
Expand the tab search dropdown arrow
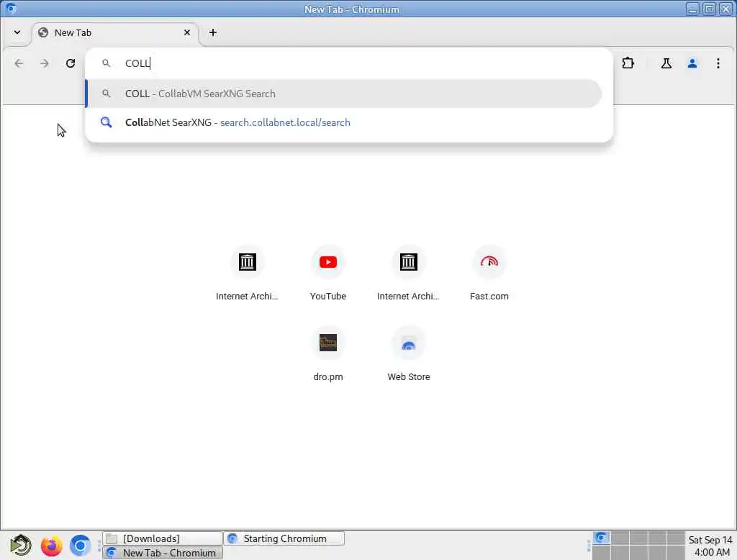coord(17,32)
